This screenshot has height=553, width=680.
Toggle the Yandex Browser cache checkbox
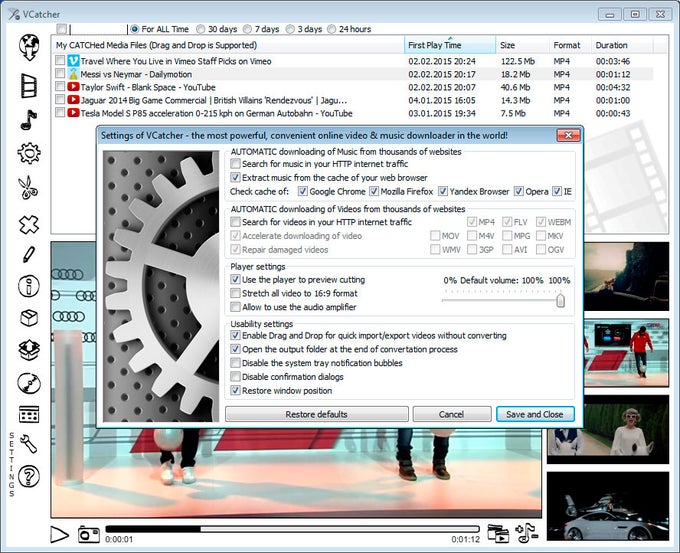tap(443, 191)
